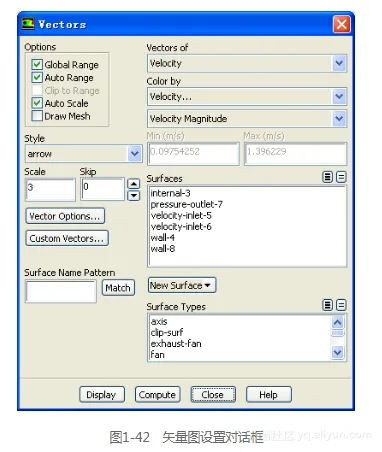Select all icon in Surface Types header
This screenshot has width=382, height=452.
328,305
